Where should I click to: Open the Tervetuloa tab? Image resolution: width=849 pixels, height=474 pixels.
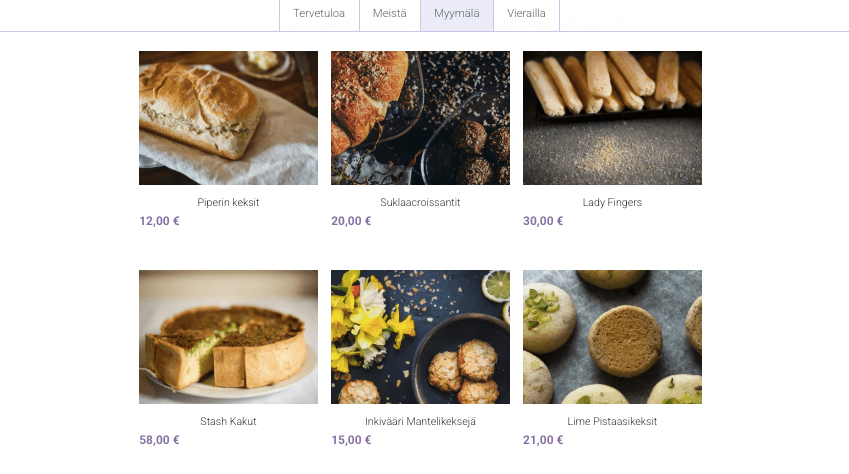(319, 14)
